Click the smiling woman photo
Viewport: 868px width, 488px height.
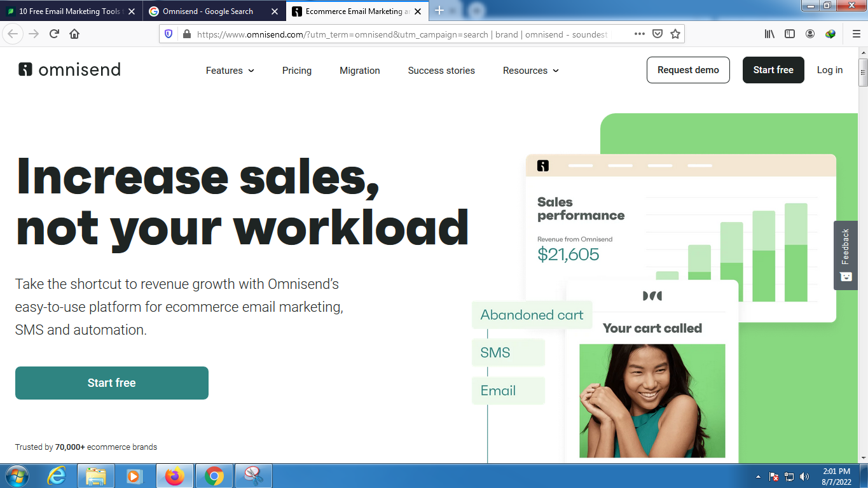(x=652, y=401)
